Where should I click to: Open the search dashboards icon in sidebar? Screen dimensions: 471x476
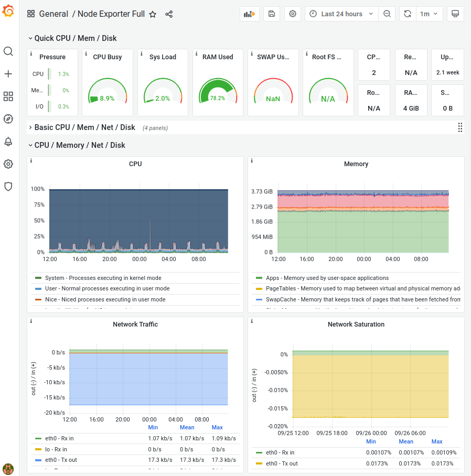(x=8, y=51)
